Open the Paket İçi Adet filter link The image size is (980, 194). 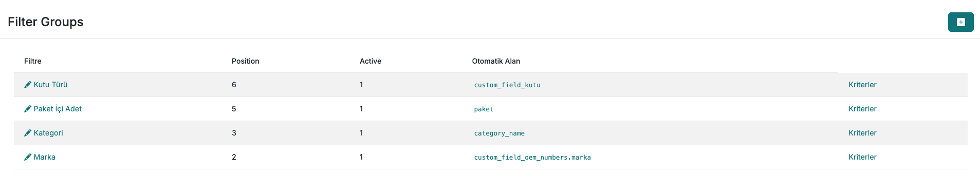[58, 109]
